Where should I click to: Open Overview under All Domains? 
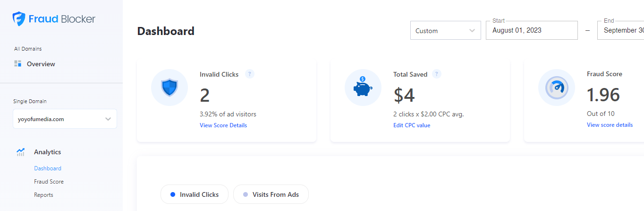pos(41,64)
